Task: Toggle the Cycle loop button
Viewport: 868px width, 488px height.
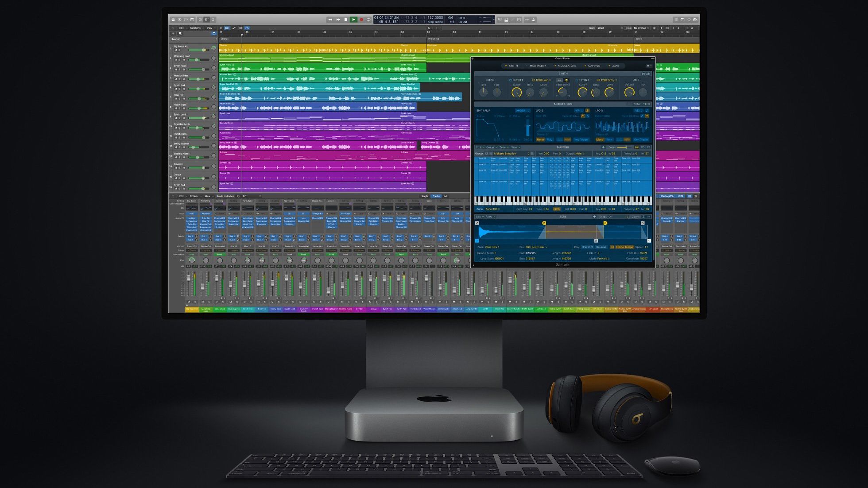Action: (x=368, y=19)
